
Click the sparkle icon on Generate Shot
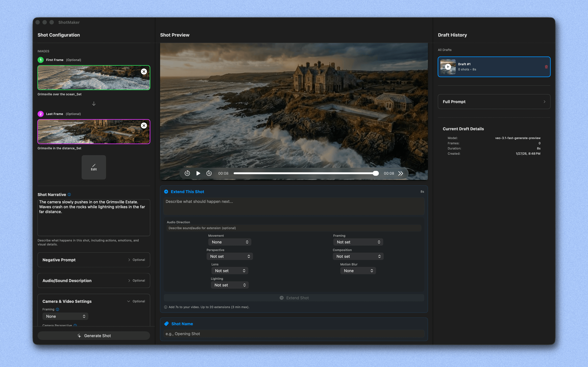click(x=79, y=335)
